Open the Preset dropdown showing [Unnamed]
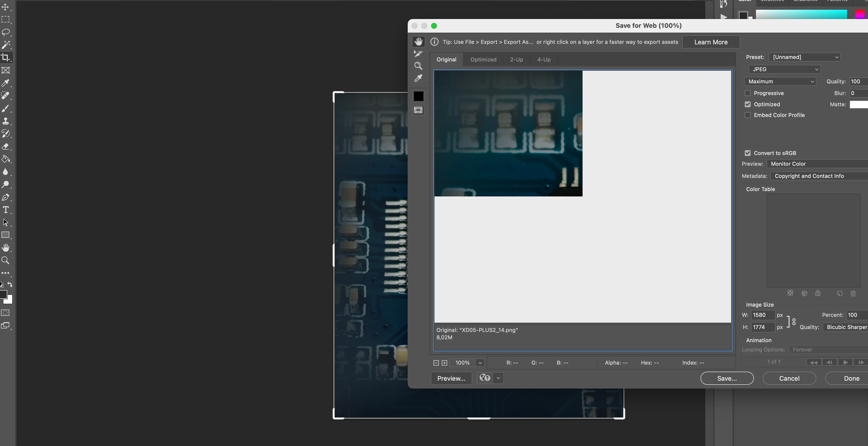Screen dimensions: 868x446 (804, 57)
